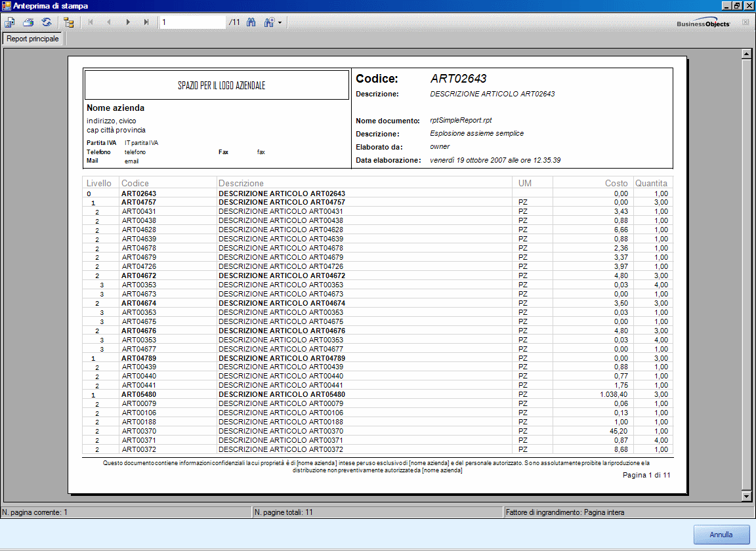Click the venerdì 19 ottobre 2007 date

click(495, 160)
